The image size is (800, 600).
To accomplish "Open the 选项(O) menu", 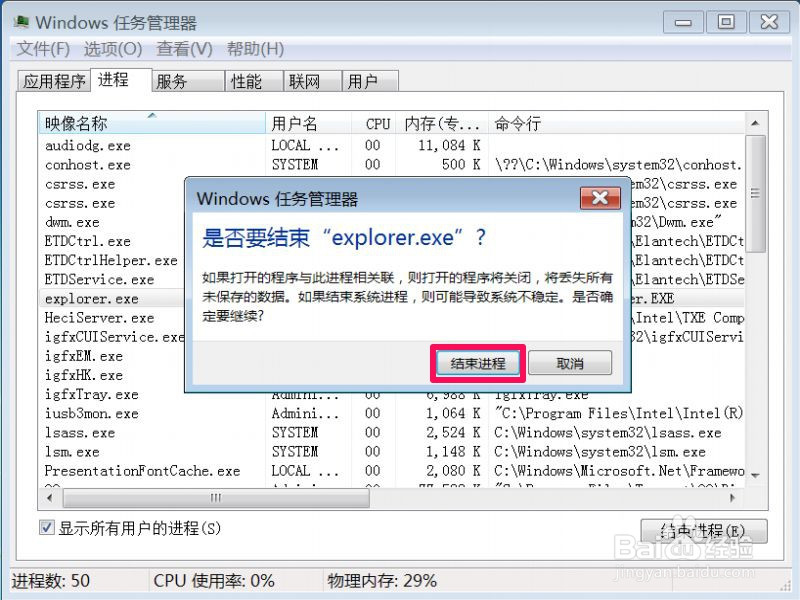I will point(113,49).
